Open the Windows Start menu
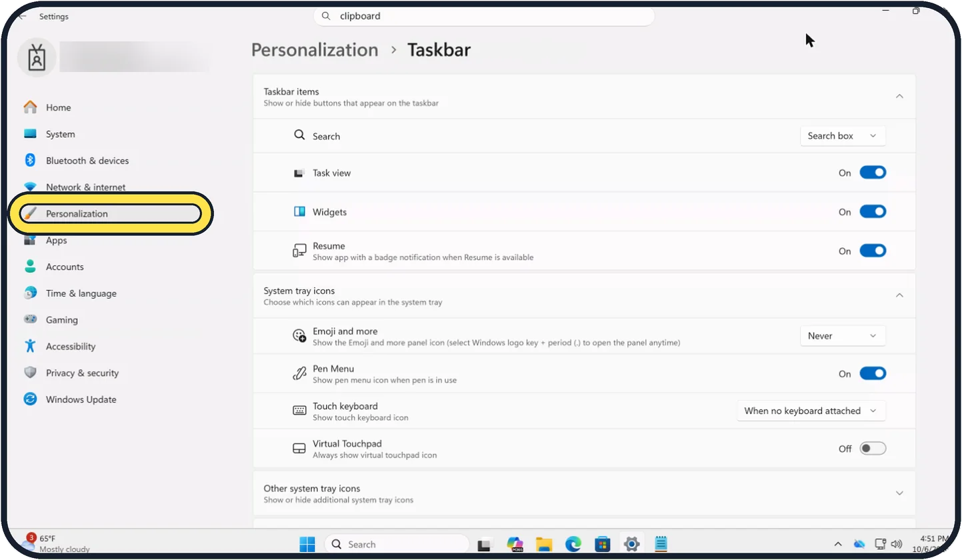 (x=307, y=544)
